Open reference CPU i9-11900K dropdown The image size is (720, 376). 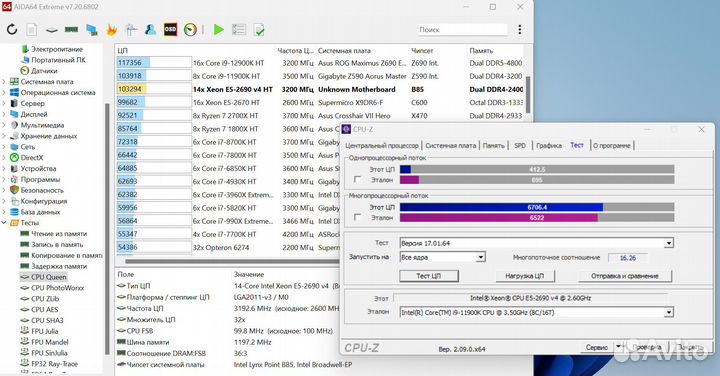click(669, 313)
